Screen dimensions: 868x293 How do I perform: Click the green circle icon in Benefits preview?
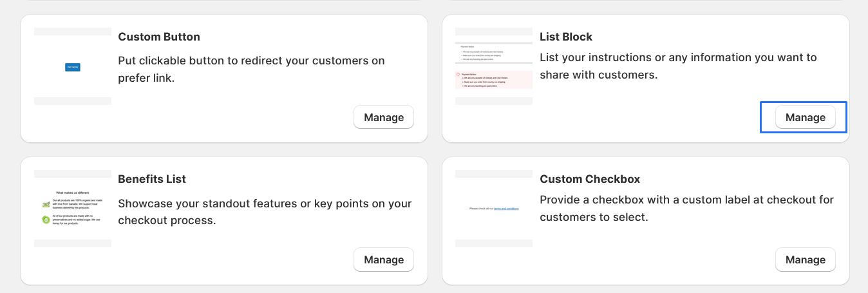pos(46,220)
